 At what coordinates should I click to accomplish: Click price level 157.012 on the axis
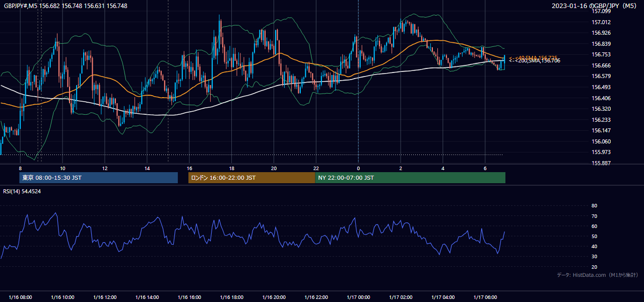coord(601,22)
